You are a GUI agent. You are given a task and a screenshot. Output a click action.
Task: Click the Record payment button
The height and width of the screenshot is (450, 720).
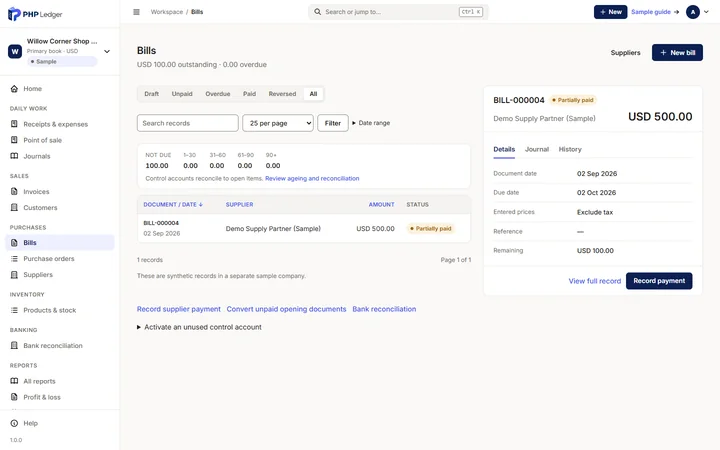(659, 281)
